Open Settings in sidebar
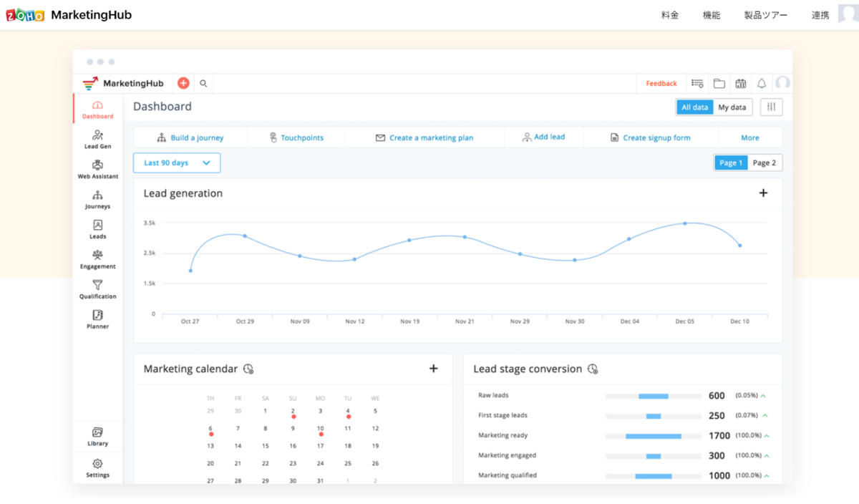This screenshot has width=859, height=504. coord(97,468)
